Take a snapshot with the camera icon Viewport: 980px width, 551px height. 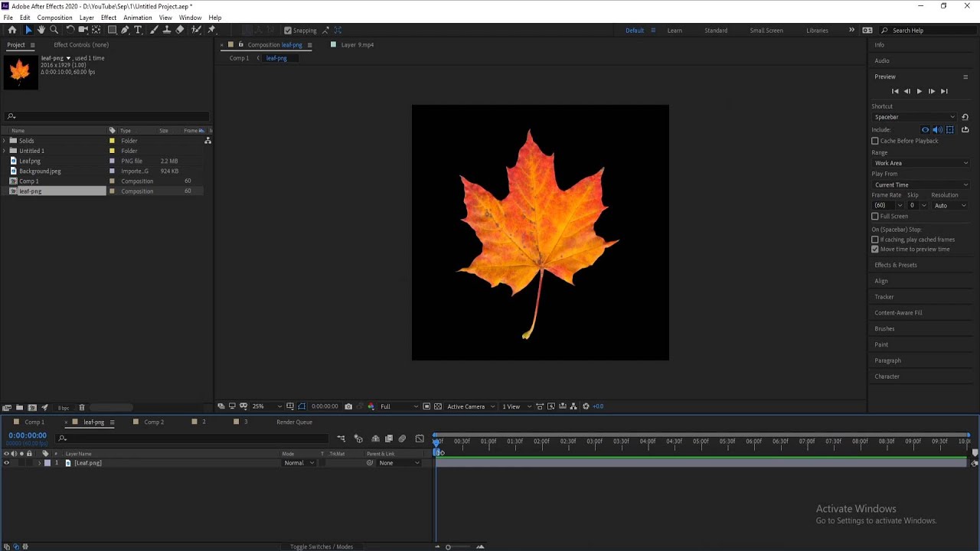pyautogui.click(x=348, y=406)
